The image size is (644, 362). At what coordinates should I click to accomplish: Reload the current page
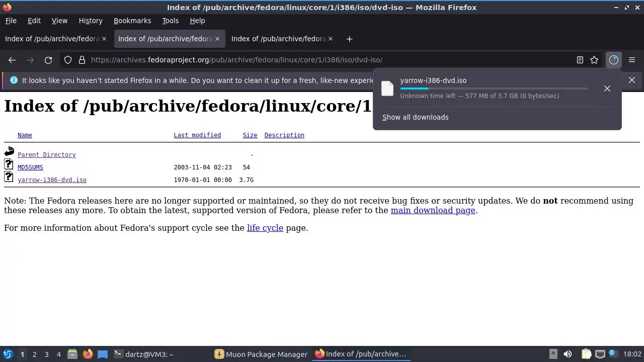point(48,60)
